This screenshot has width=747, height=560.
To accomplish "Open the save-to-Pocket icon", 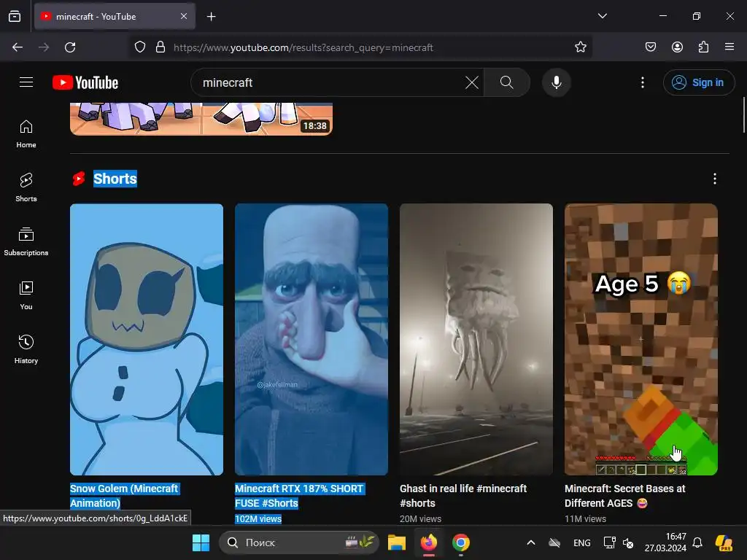I will coord(650,47).
